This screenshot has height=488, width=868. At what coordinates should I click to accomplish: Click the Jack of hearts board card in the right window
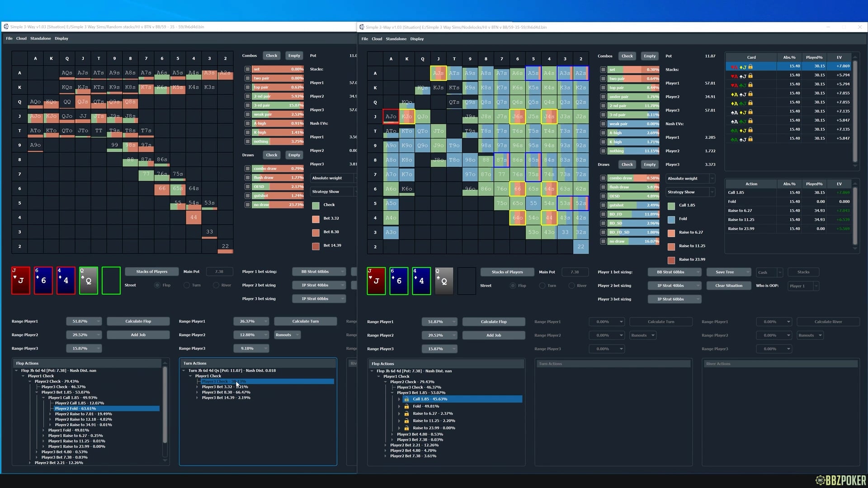pos(376,281)
